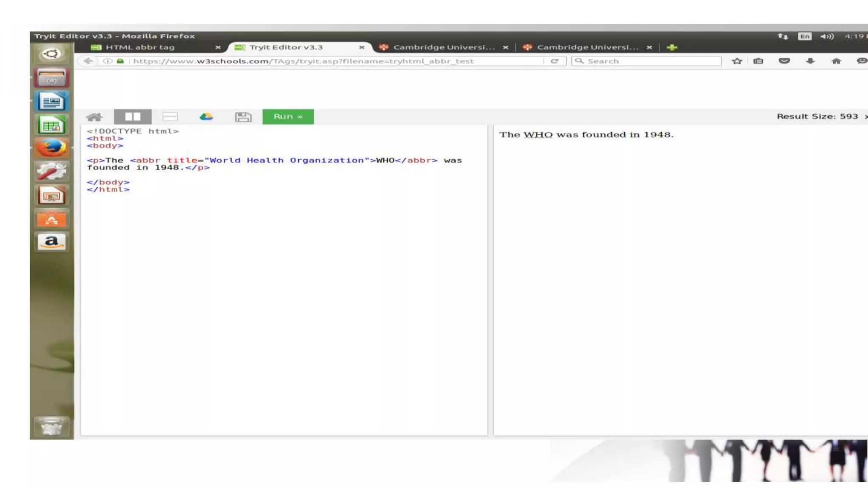Click the Tryit editor home icon
The image size is (868, 488).
point(94,117)
